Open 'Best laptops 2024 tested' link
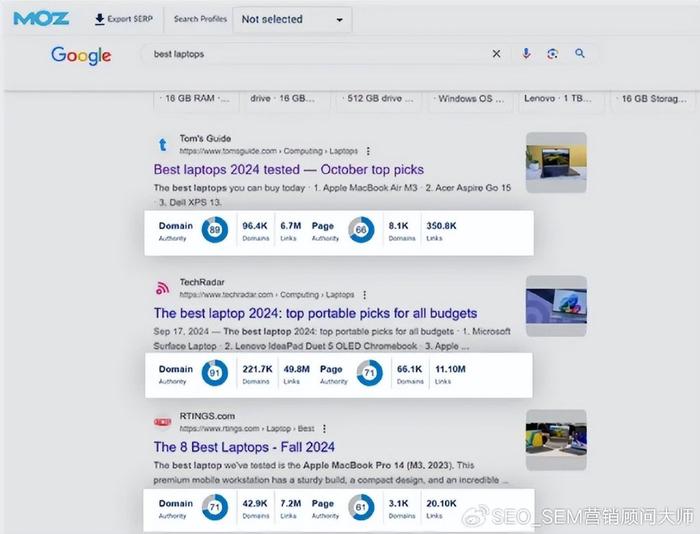The width and height of the screenshot is (700, 534). coord(289,170)
